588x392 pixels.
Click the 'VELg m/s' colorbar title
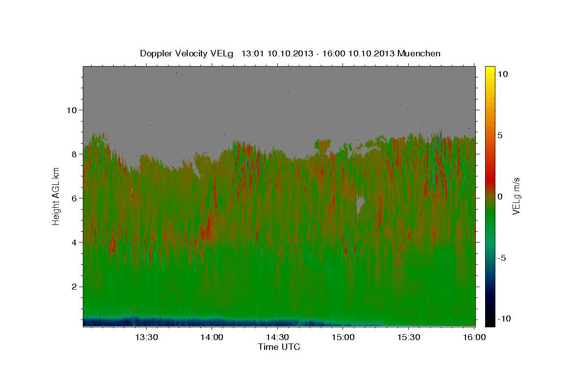[x=516, y=196]
